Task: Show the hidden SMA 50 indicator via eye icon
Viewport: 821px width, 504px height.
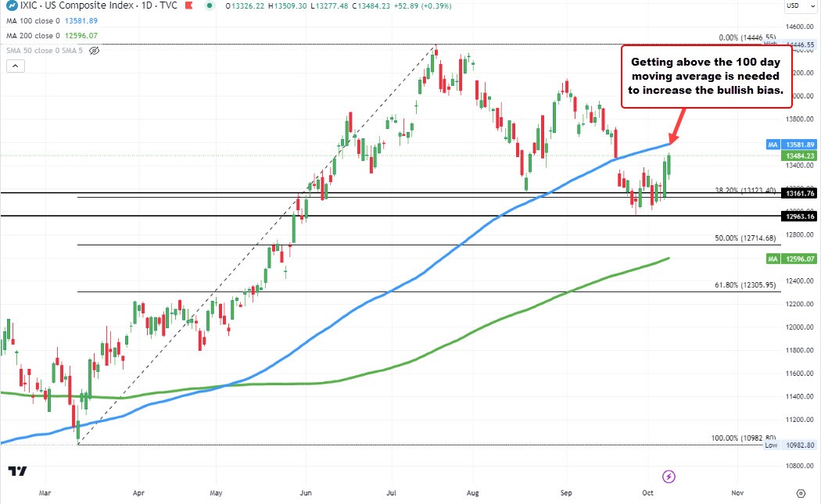Action: 95,51
